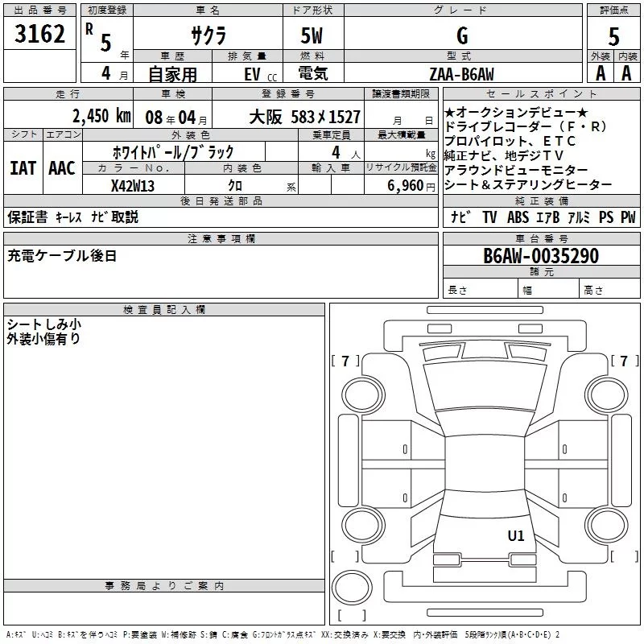Select アラウンドビューモニター line

click(x=516, y=170)
